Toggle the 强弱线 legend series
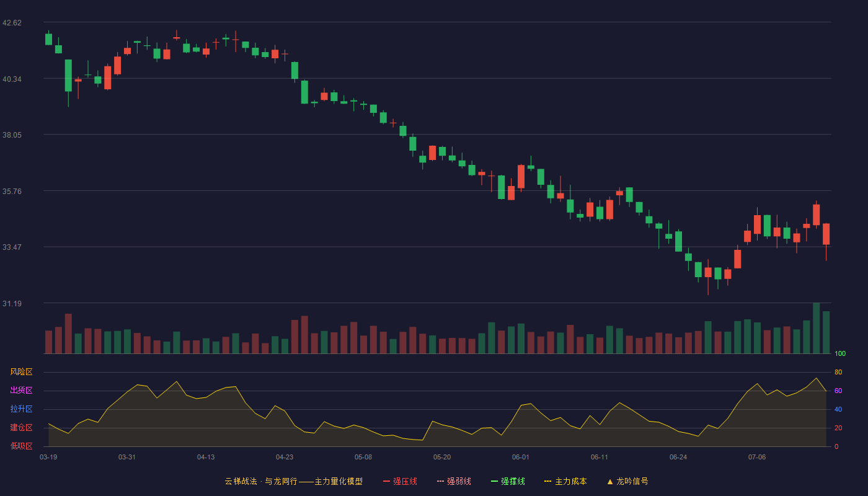868x496 pixels. (x=454, y=481)
